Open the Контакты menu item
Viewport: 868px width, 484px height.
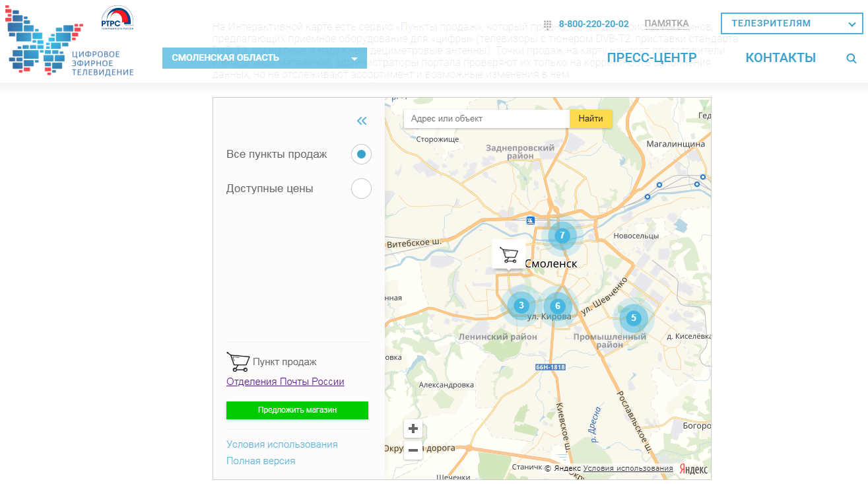[781, 58]
